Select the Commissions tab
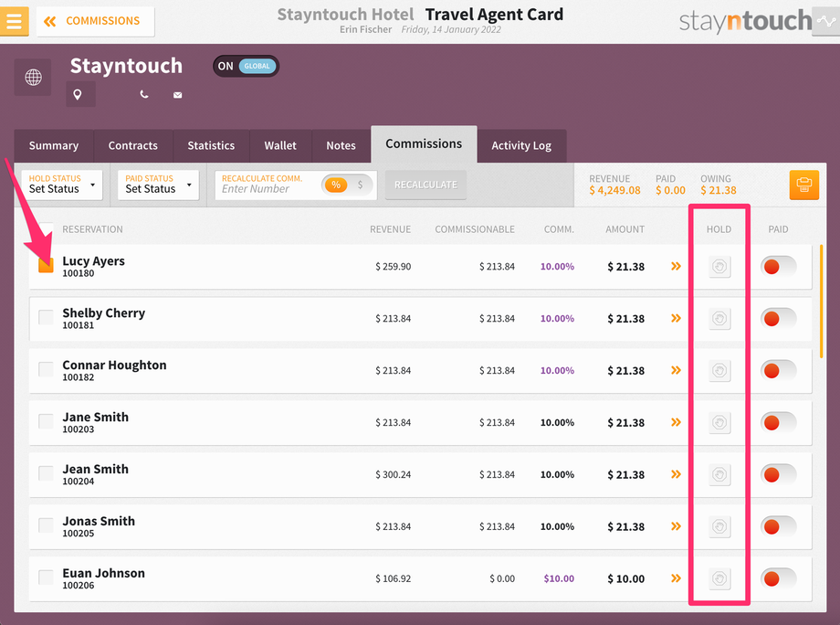The width and height of the screenshot is (840, 625). point(424,144)
